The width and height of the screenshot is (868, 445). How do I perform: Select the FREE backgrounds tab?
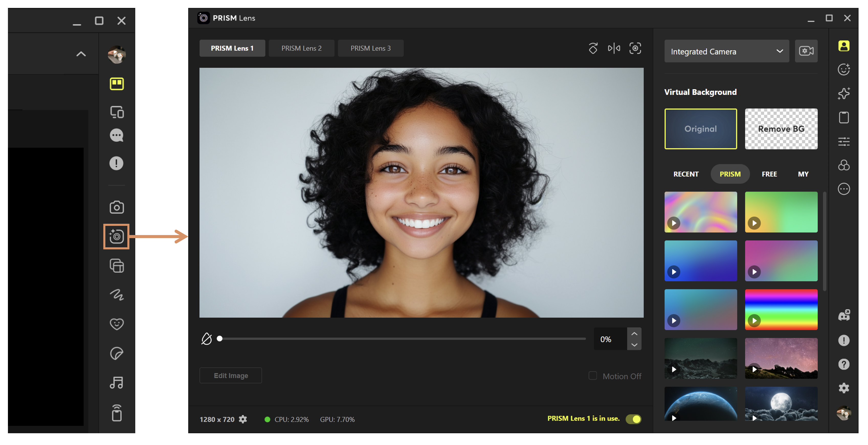[x=769, y=174]
